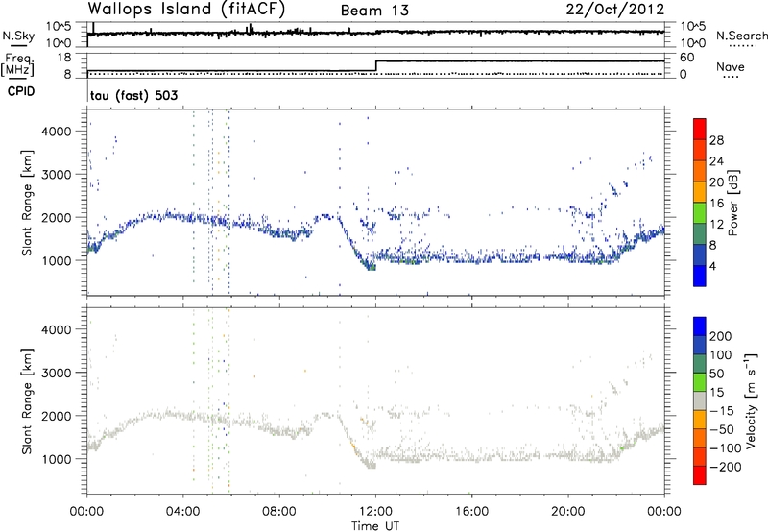This screenshot has width=768, height=532.
Task: Pick the top blue segment of the Velocity color bar
Action: (700, 326)
